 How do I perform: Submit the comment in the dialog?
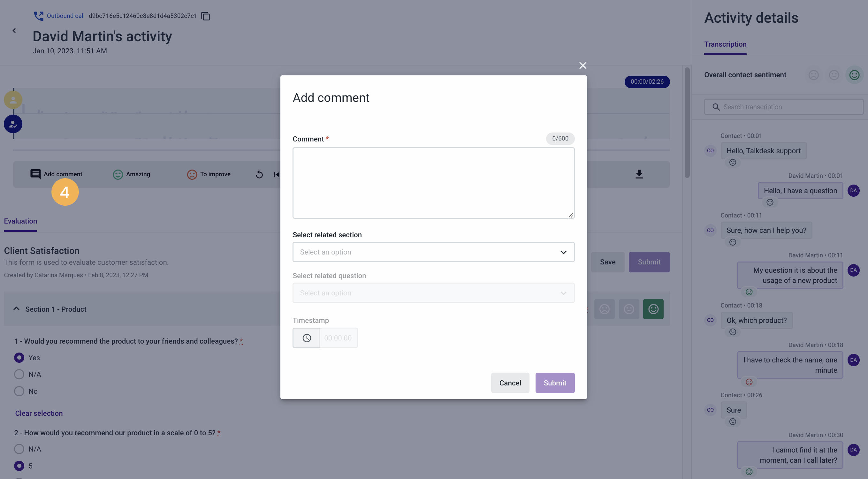555,383
